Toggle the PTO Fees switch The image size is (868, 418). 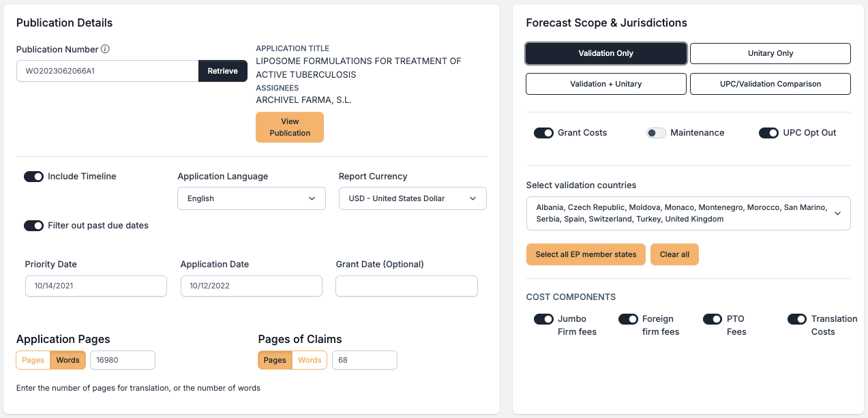[x=713, y=319]
